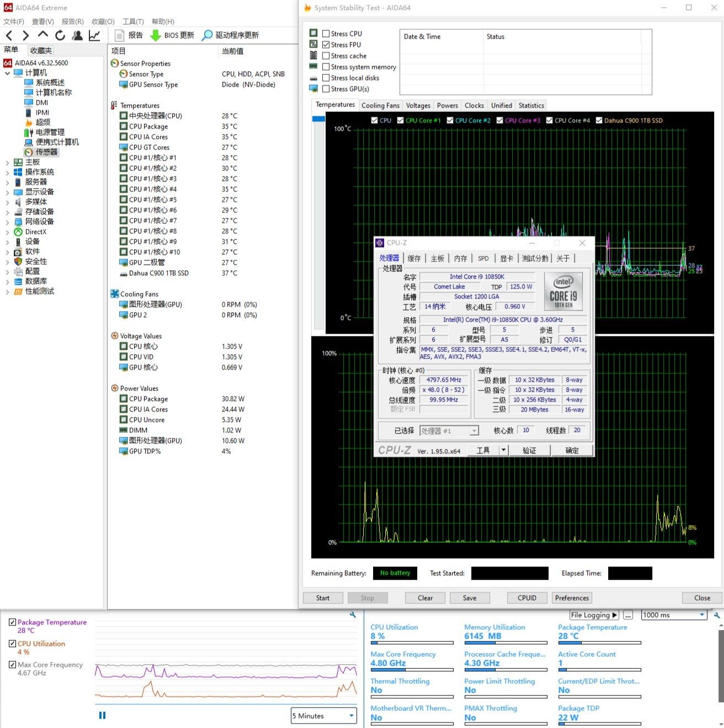This screenshot has height=728, width=724.
Task: Switch to 收藏夹 favorites tab
Action: (41, 50)
